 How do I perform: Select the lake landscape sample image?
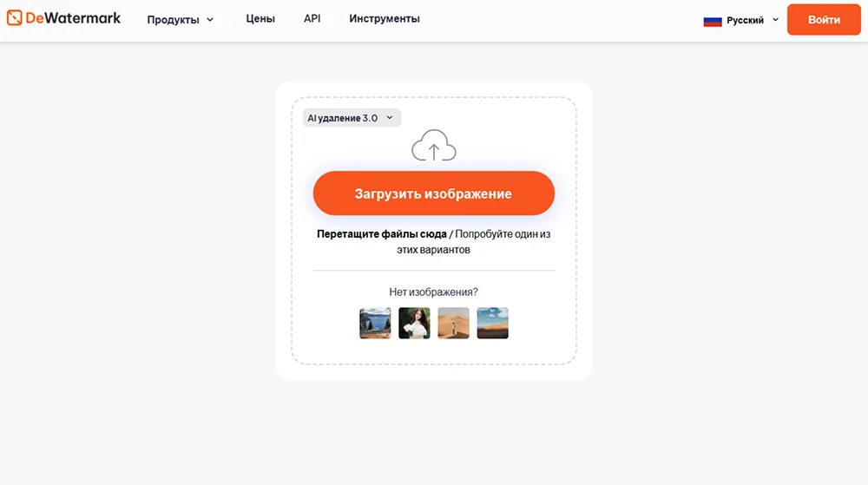click(375, 323)
